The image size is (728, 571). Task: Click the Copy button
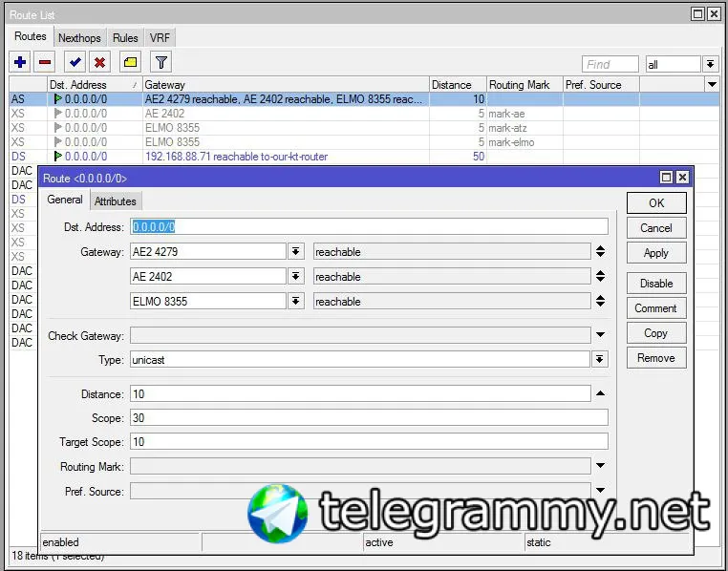pos(656,333)
